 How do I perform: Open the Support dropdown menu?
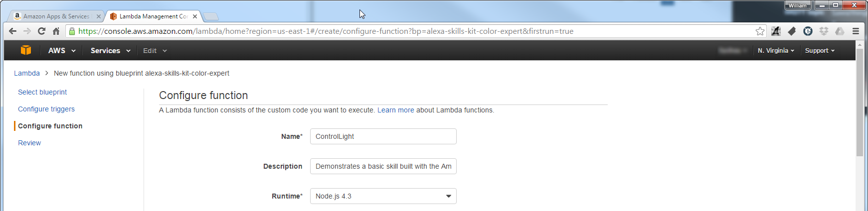pos(820,51)
